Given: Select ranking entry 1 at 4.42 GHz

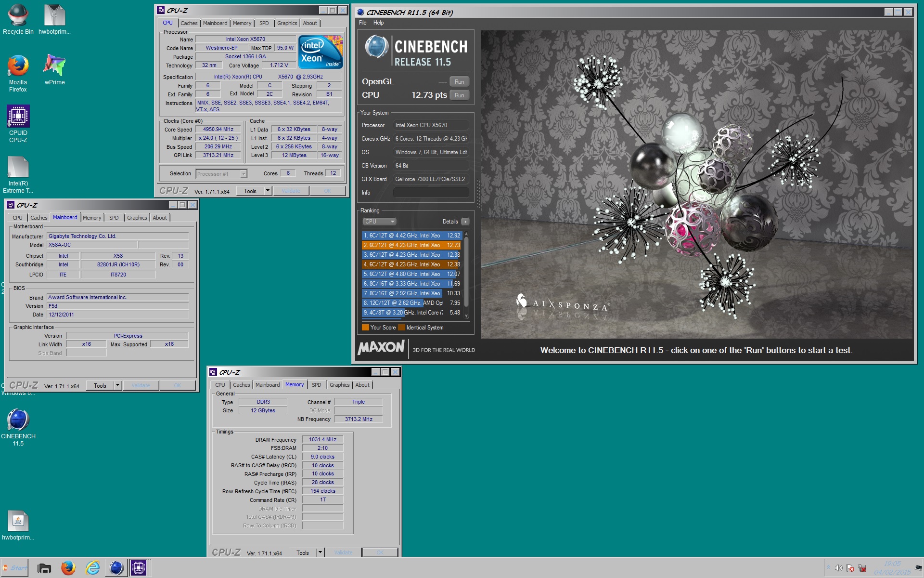Looking at the screenshot, I should [411, 236].
